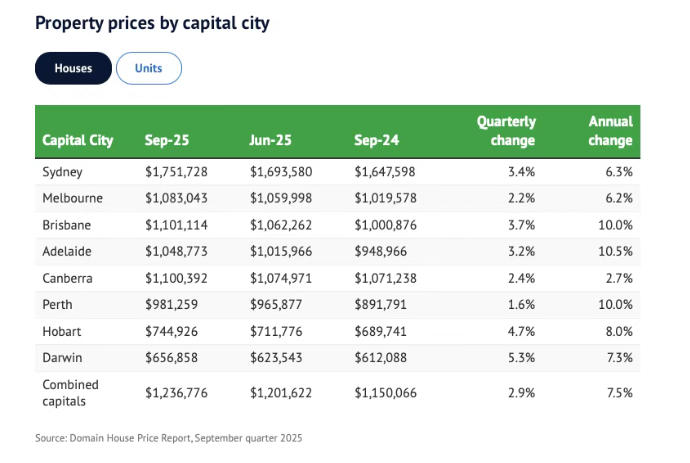Select the Houses tab
Viewport: 690px width, 463px height.
click(73, 69)
